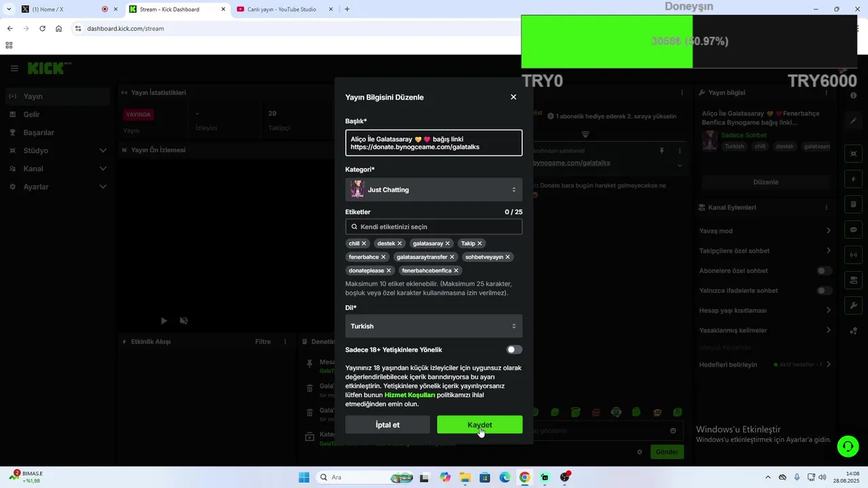
Task: Remove the Takip tag
Action: tap(479, 243)
